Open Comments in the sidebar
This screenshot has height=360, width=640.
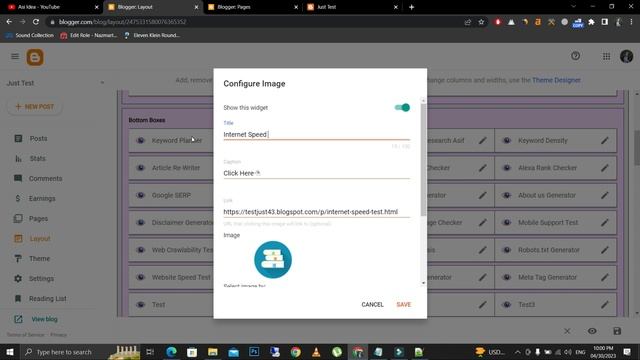[45, 178]
